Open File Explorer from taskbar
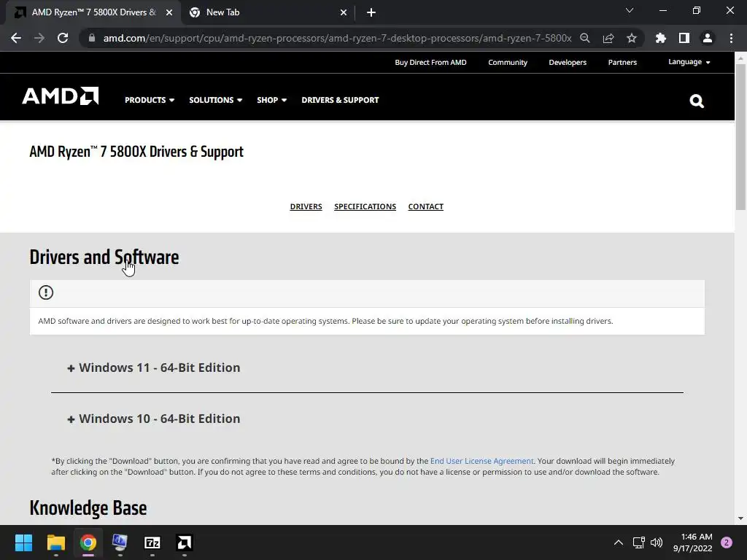 pos(55,542)
